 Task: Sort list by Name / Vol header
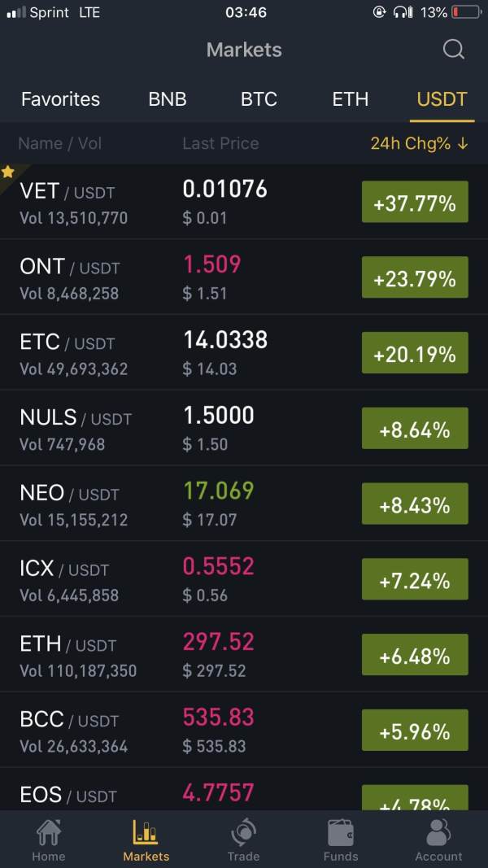60,144
